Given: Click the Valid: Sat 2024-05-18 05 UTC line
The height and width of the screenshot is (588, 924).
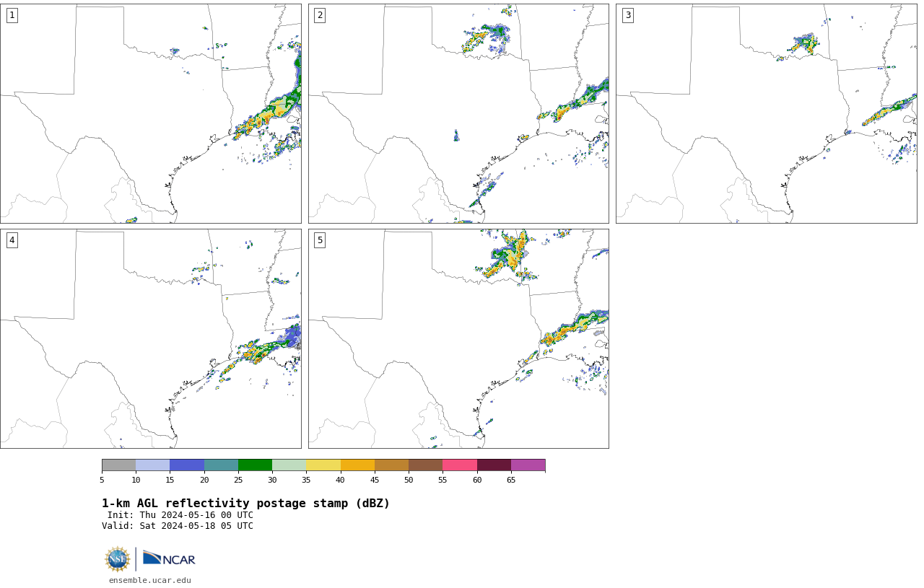Looking at the screenshot, I should (178, 526).
